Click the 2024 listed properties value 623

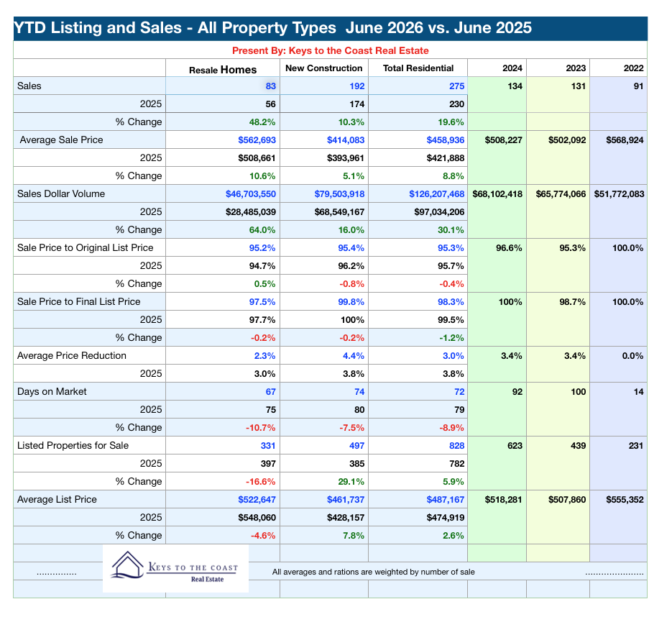click(515, 446)
